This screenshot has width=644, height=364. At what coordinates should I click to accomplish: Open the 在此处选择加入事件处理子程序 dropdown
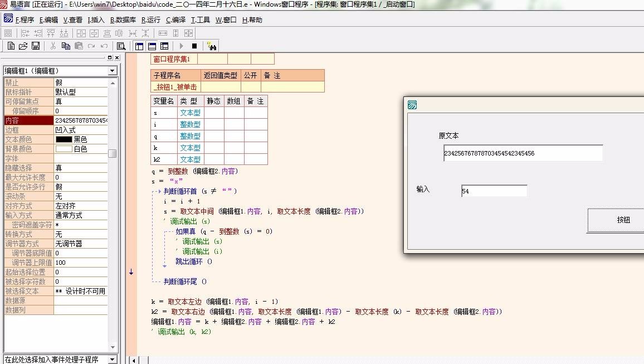pyautogui.click(x=112, y=360)
